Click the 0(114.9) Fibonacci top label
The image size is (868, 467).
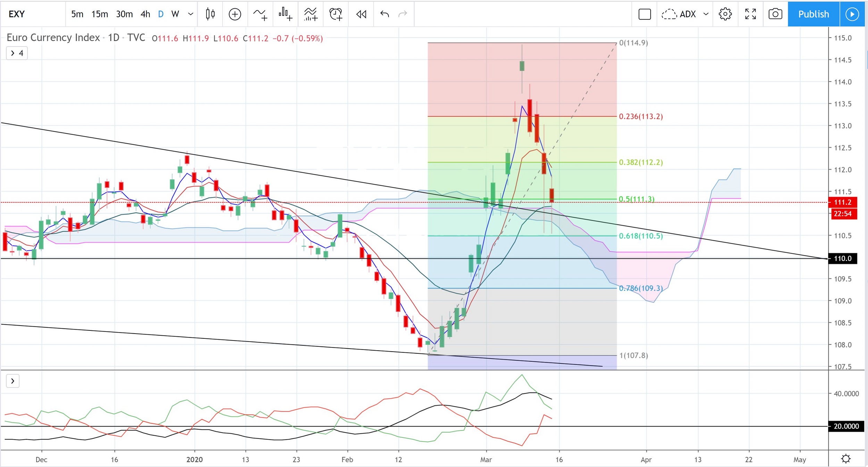point(634,43)
